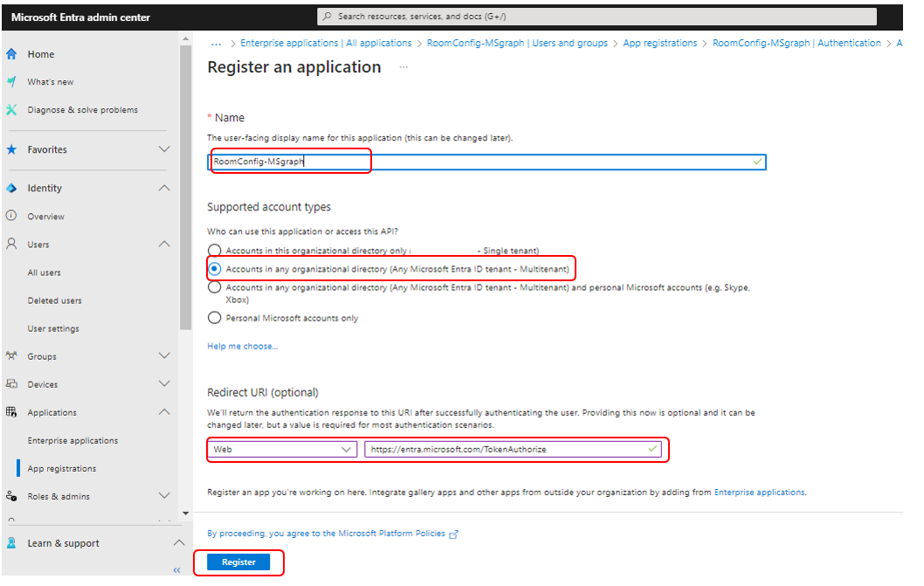Select Personal Microsoft accounts only radio
Screen dimensions: 924x586
point(215,319)
